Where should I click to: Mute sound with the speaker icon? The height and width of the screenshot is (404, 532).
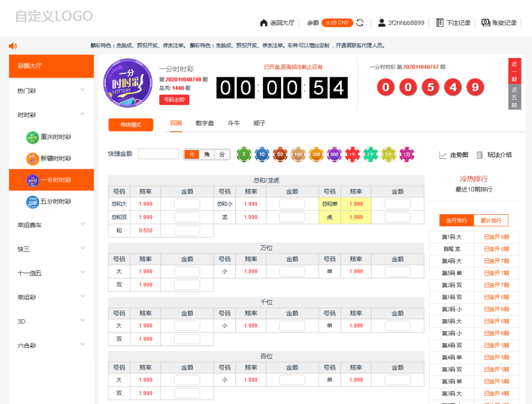click(x=12, y=46)
